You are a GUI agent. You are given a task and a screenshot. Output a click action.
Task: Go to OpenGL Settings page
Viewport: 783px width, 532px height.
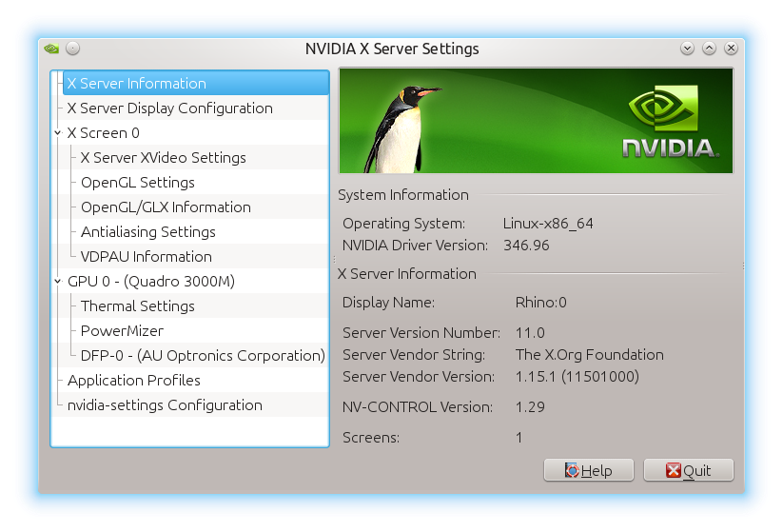coord(138,183)
